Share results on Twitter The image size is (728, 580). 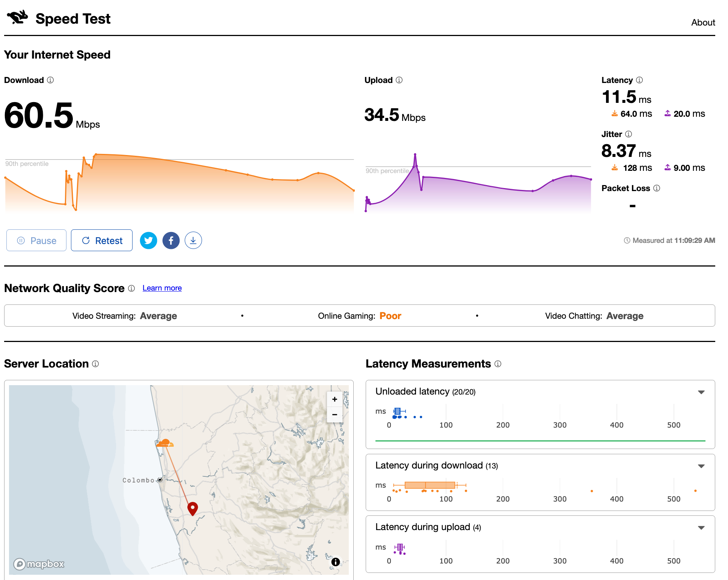click(148, 240)
